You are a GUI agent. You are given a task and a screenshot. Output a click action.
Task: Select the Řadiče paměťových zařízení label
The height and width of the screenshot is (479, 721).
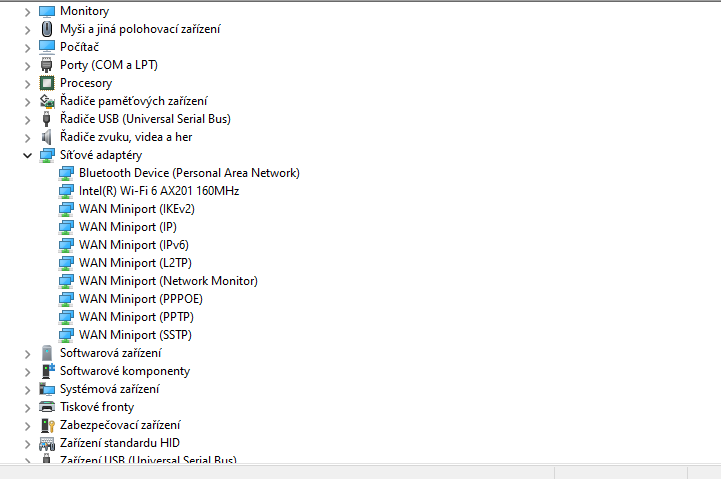pos(133,101)
